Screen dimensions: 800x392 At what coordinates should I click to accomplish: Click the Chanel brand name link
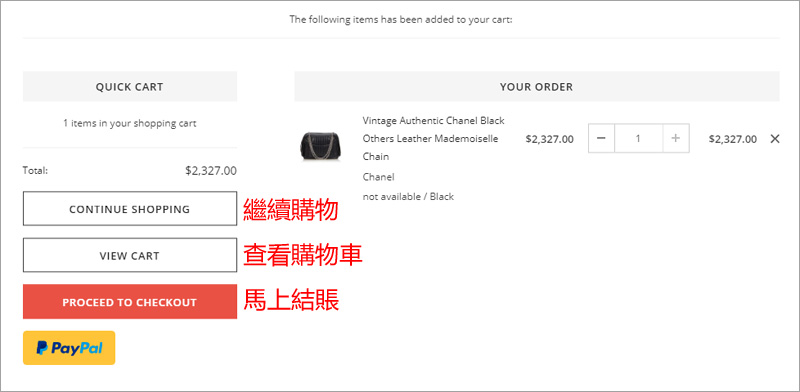coord(378,177)
